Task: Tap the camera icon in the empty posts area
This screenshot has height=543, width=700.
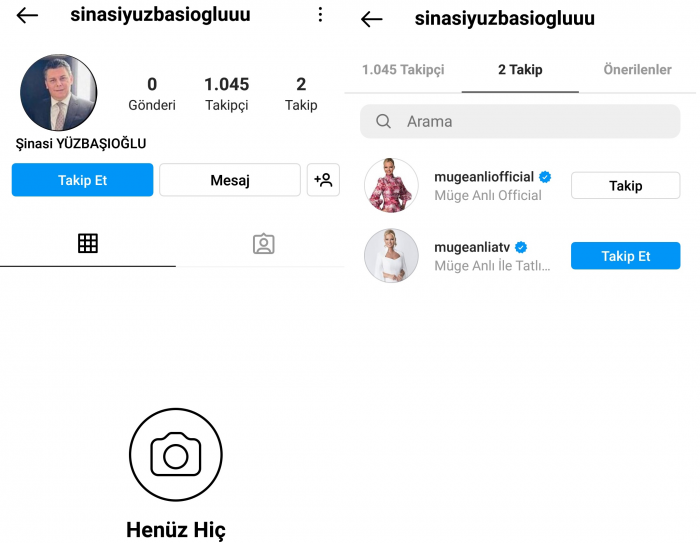Action: 176,455
